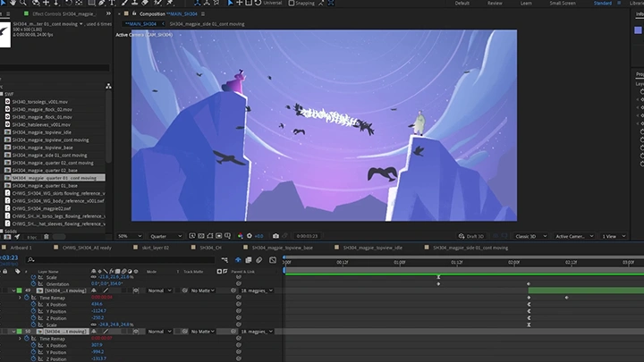Open channel and color management settings icon
The image size is (644, 362).
point(241,236)
